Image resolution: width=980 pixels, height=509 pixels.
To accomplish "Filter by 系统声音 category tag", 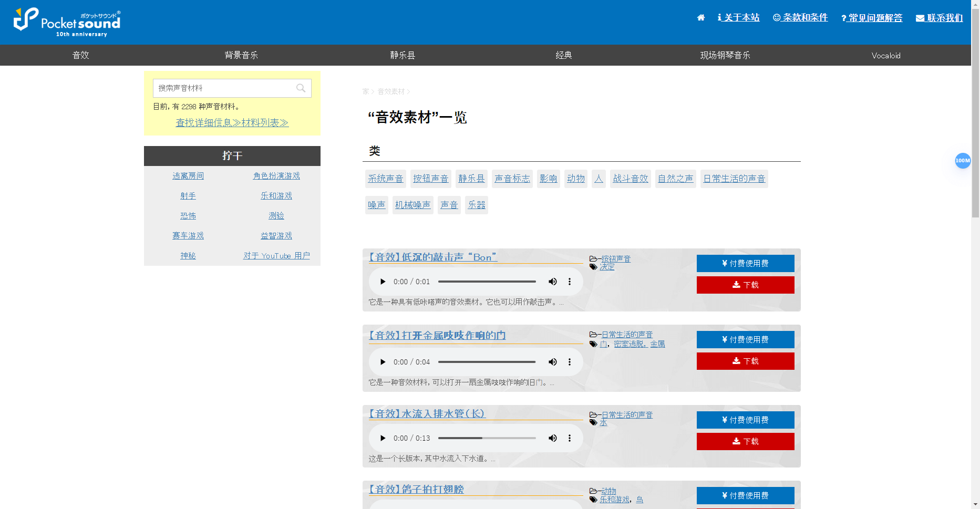I will coord(386,179).
